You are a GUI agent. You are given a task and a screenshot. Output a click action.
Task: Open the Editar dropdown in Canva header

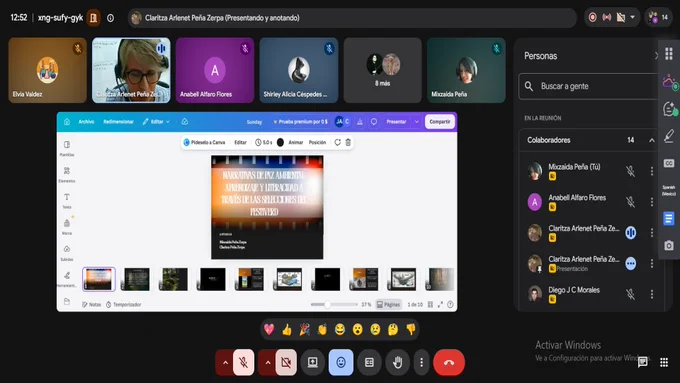[x=156, y=122]
